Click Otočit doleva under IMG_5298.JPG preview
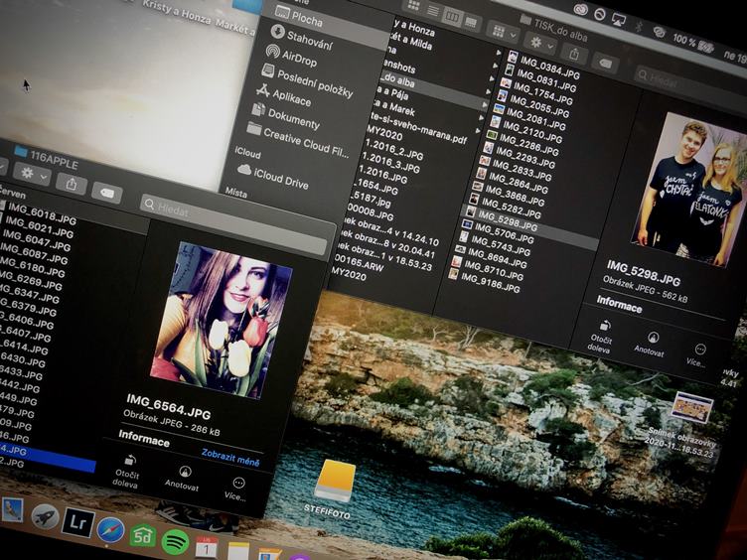This screenshot has width=747, height=560. coord(601,337)
